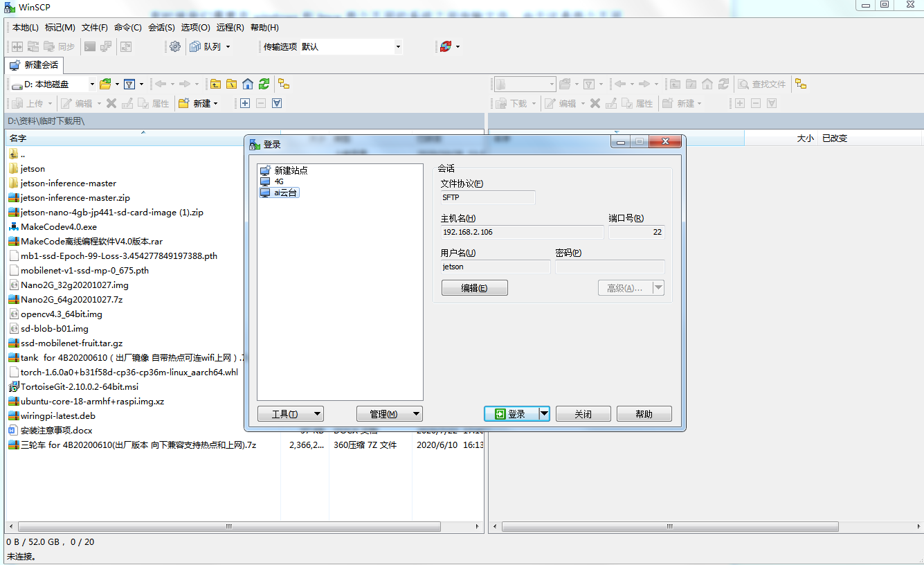Toggle the remote panel directory tree icon
924x565 pixels.
[801, 84]
